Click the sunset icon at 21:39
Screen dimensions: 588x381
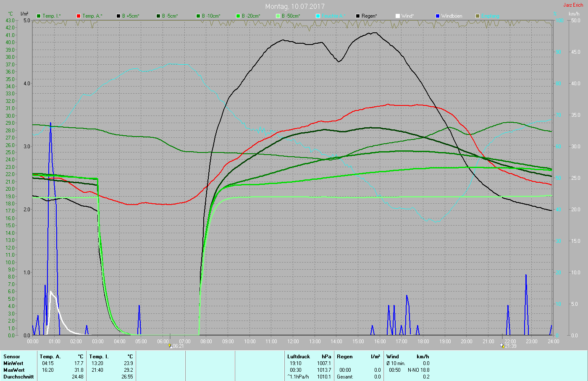click(x=502, y=346)
